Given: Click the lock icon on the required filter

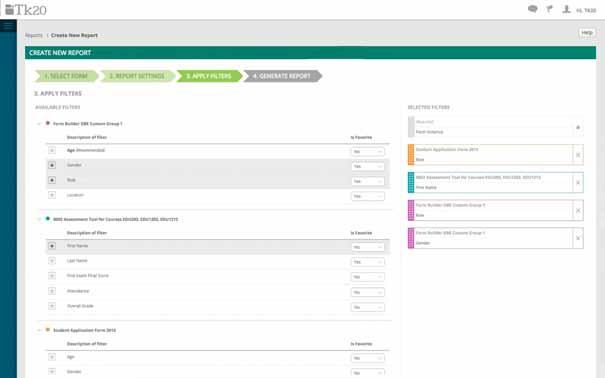Looking at the screenshot, I should point(578,127).
